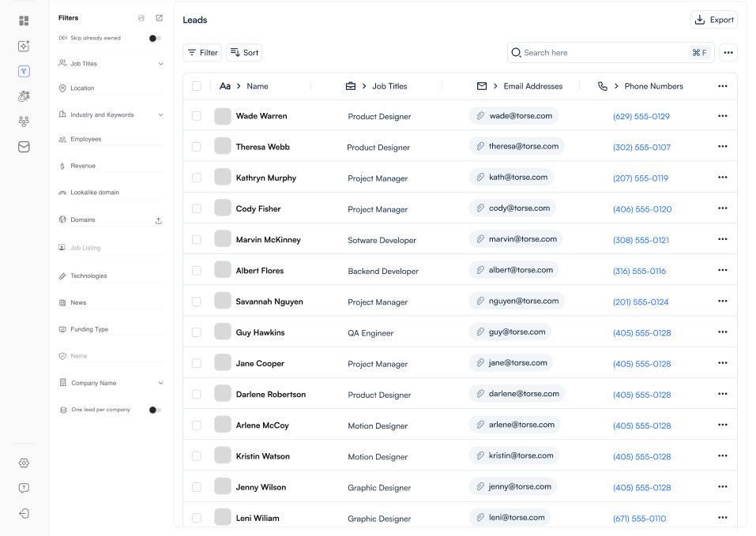The height and width of the screenshot is (536, 756).
Task: Expand the Industry and Keywords filter
Action: point(161,114)
